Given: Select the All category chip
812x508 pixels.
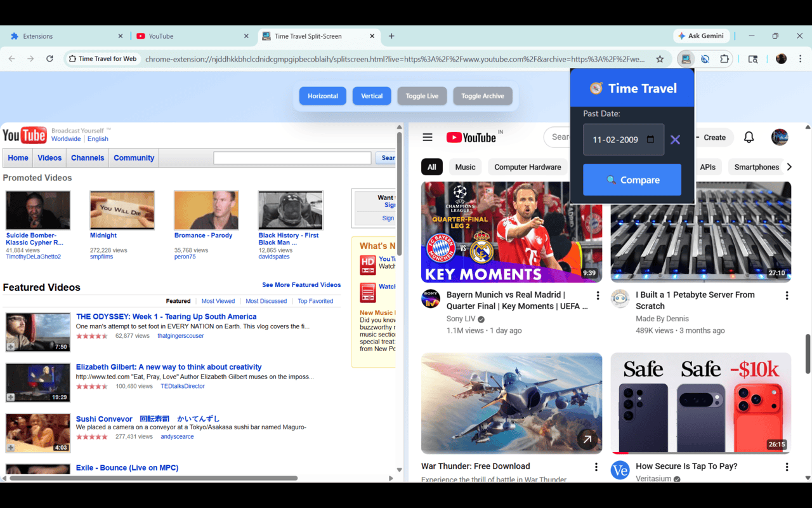Looking at the screenshot, I should [432, 167].
